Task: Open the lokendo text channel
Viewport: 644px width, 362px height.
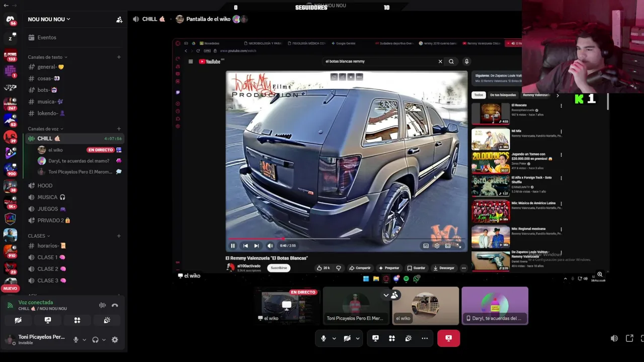Action: click(74, 113)
